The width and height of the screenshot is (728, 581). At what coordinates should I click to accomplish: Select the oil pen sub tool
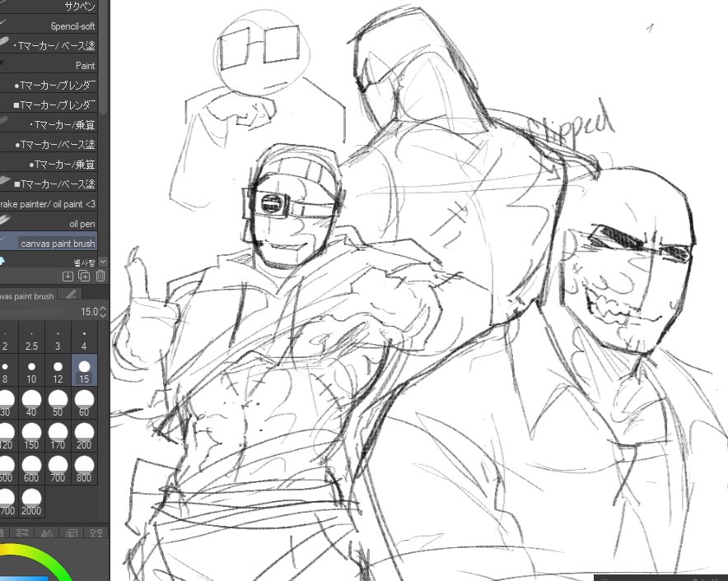click(x=49, y=224)
